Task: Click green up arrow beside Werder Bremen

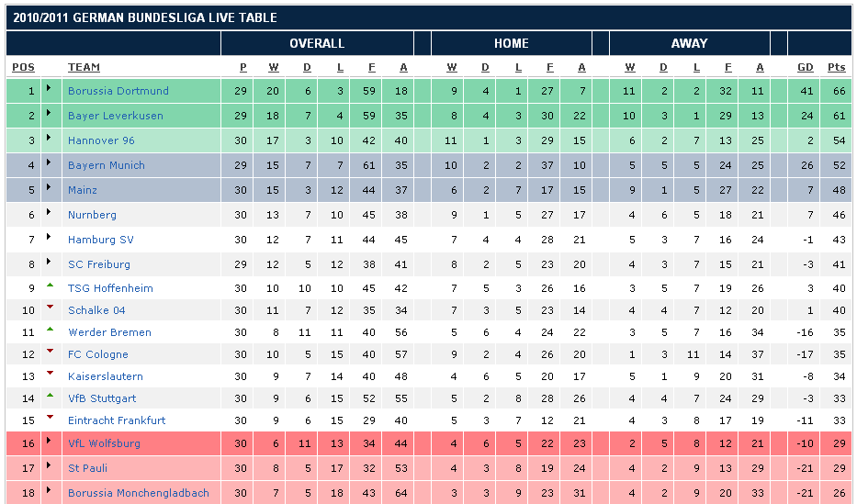Action: click(x=50, y=330)
